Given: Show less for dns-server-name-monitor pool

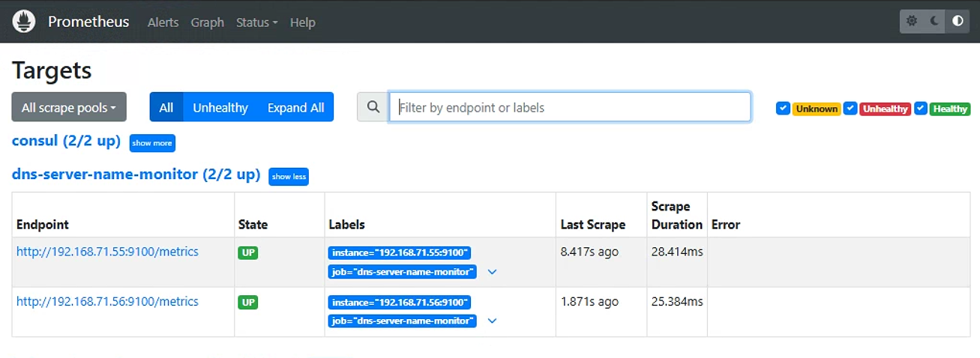Looking at the screenshot, I should pos(289,177).
